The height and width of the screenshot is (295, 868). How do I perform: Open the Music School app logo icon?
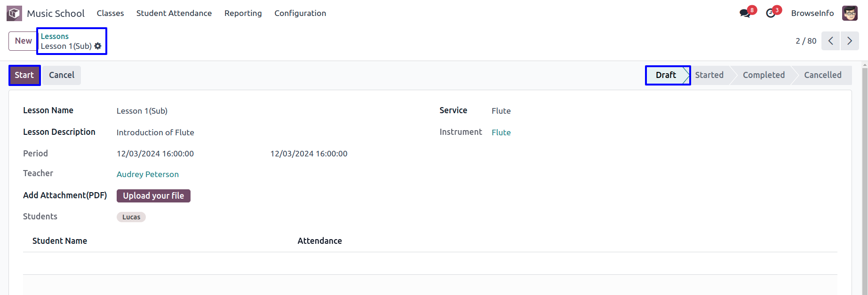14,13
